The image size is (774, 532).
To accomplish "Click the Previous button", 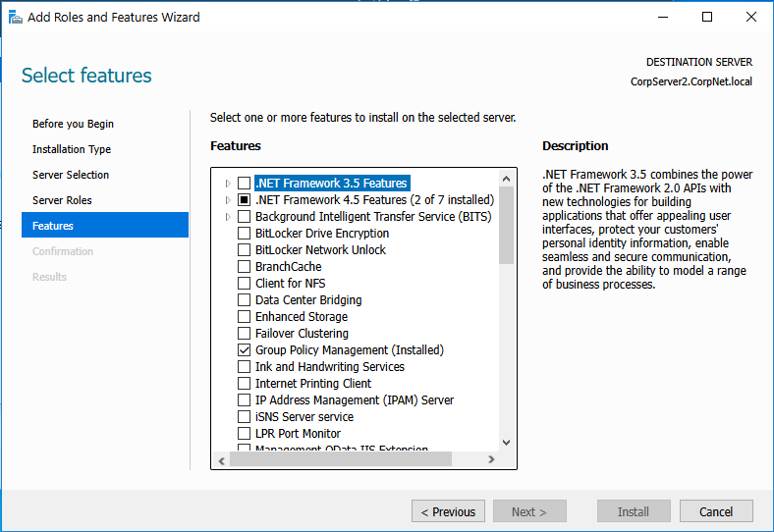I will coord(448,511).
